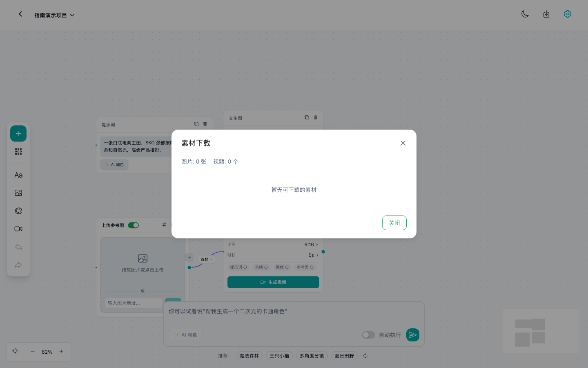This screenshot has width=588, height=368.
Task: Choose the 夏日田野 suggestion
Action: point(344,356)
